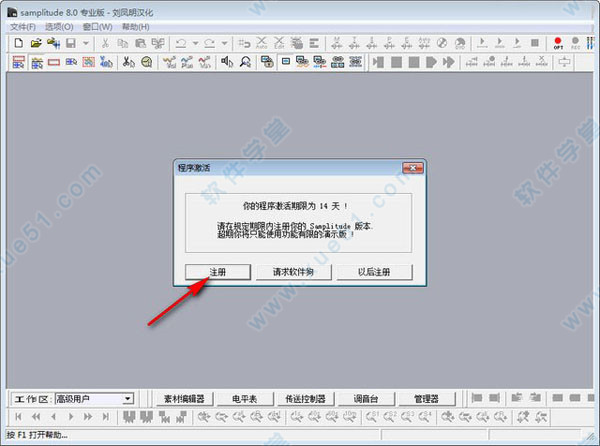Click the Undo arrow icon

point(181,43)
